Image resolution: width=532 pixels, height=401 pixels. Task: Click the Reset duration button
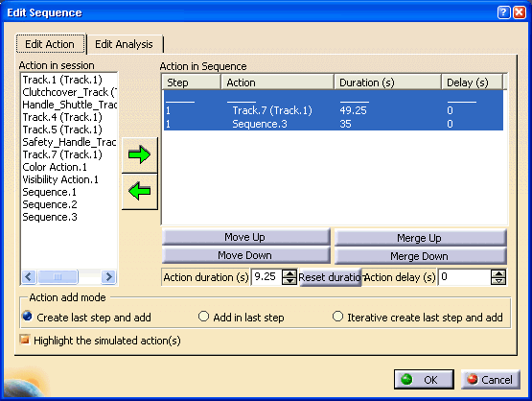pyautogui.click(x=330, y=278)
